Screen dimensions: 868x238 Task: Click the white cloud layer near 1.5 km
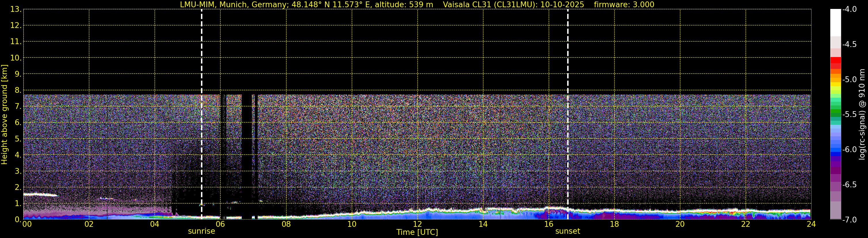click(40, 194)
